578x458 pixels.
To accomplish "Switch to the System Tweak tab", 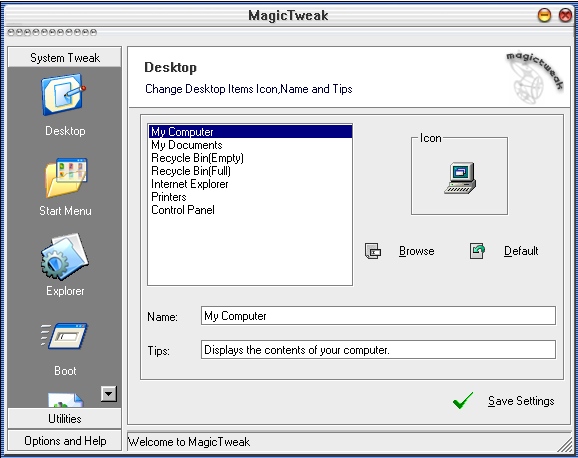I will (65, 58).
